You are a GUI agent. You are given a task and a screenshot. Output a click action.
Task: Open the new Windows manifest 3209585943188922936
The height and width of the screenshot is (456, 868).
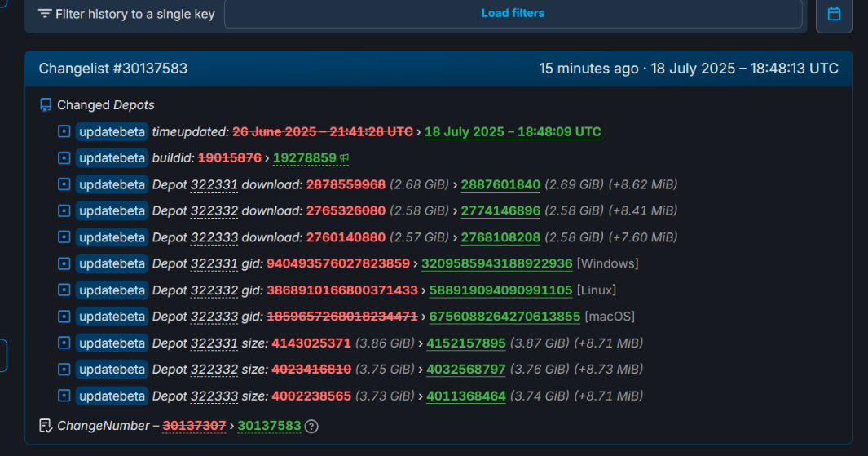tap(497, 263)
